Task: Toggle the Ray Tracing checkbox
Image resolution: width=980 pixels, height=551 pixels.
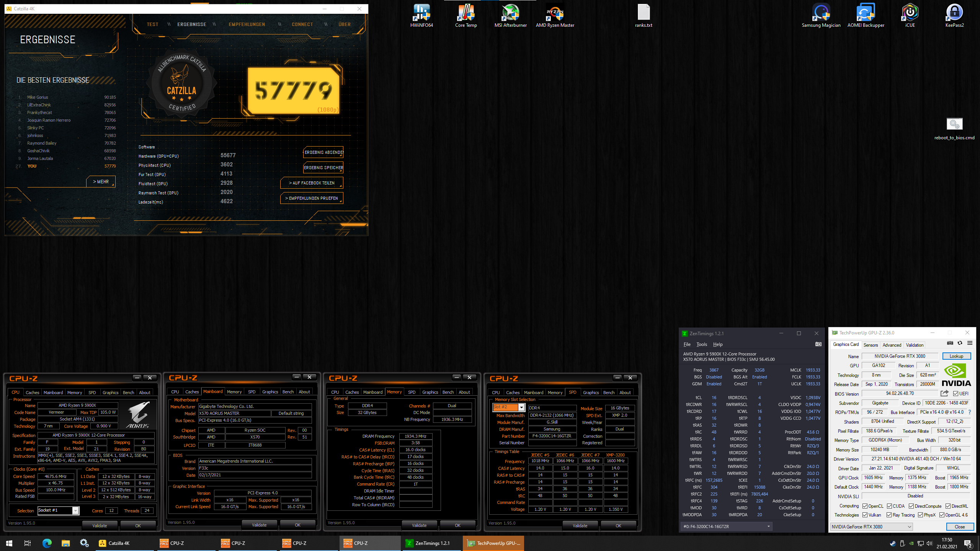Action: [889, 515]
